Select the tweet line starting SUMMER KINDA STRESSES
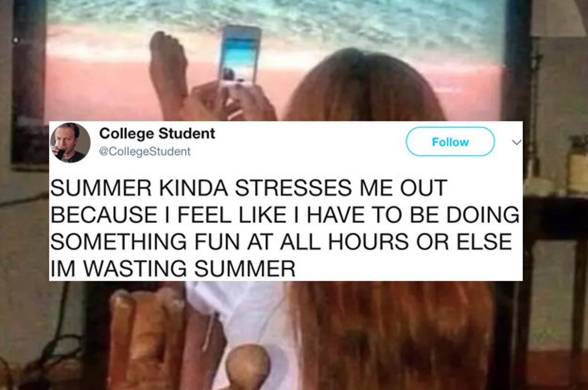Image resolution: width=588 pixels, height=390 pixels. [249, 188]
